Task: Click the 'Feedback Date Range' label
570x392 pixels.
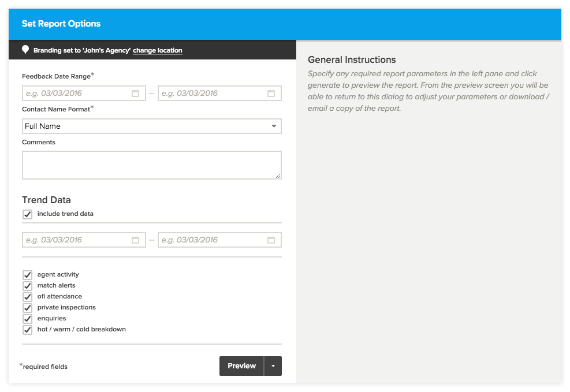Action: (x=57, y=76)
